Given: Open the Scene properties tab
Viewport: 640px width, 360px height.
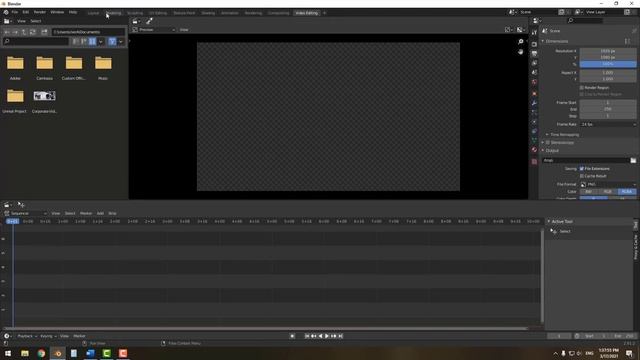Looking at the screenshot, I should coord(534,73).
